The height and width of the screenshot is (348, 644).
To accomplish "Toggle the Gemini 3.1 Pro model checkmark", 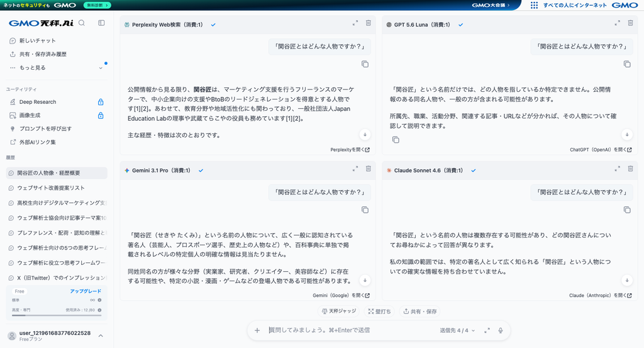I will click(x=201, y=171).
